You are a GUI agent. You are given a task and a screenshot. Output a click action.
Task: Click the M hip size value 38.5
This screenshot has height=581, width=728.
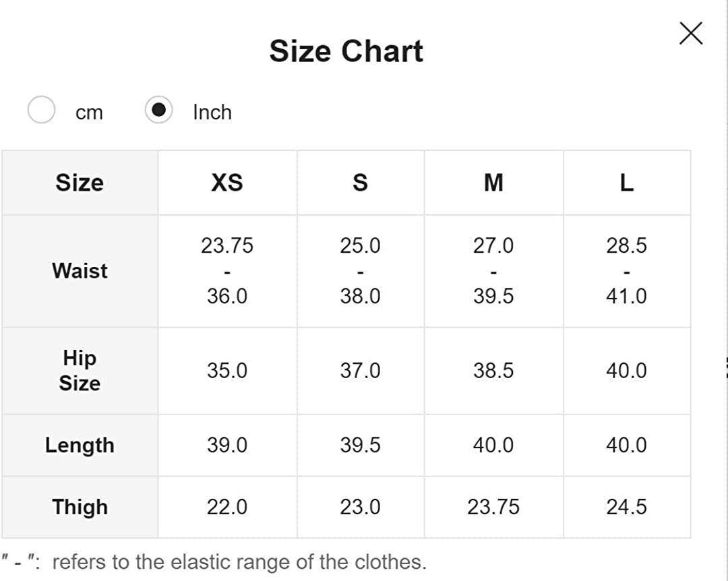493,371
